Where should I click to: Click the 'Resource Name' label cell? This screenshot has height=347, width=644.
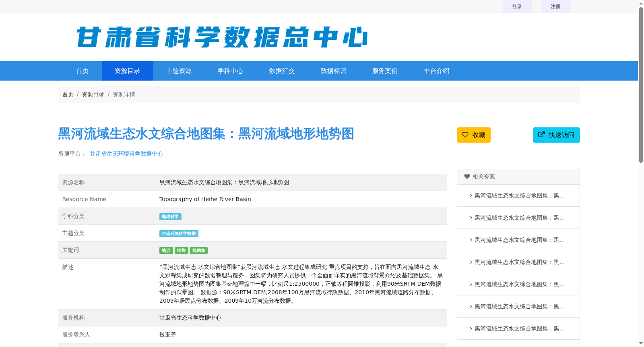click(x=107, y=199)
